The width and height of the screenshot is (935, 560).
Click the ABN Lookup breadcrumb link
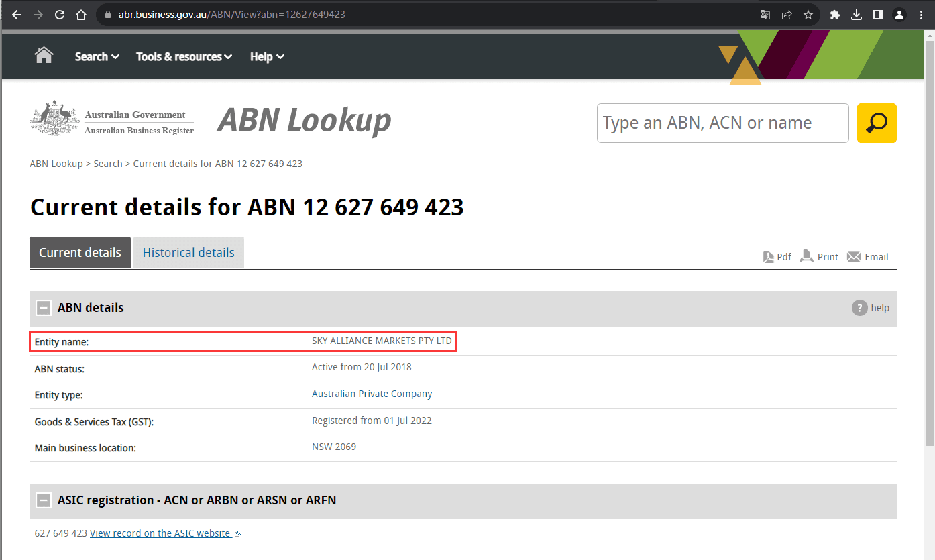(x=56, y=164)
